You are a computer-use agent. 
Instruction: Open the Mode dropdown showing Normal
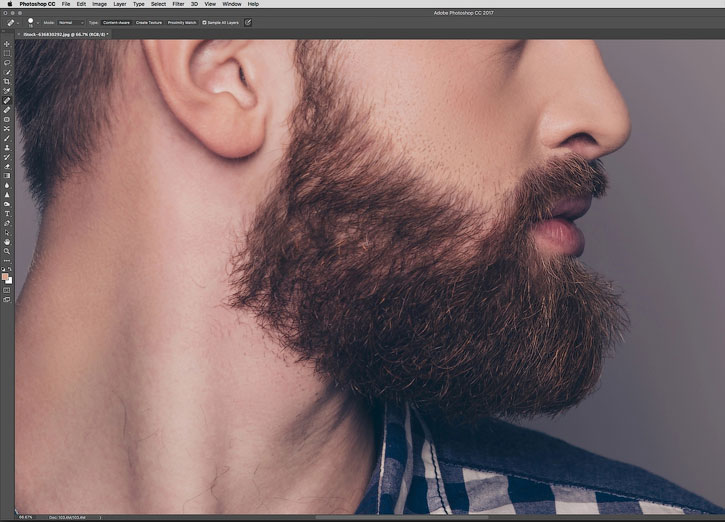click(71, 23)
